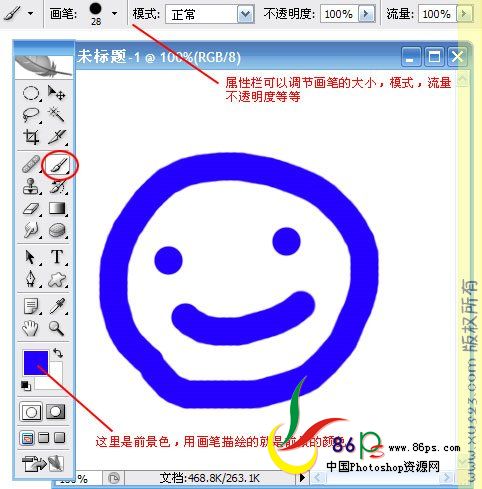Minimize the 未标题-1 document window
Screen dimensions: 482x489
point(411,57)
